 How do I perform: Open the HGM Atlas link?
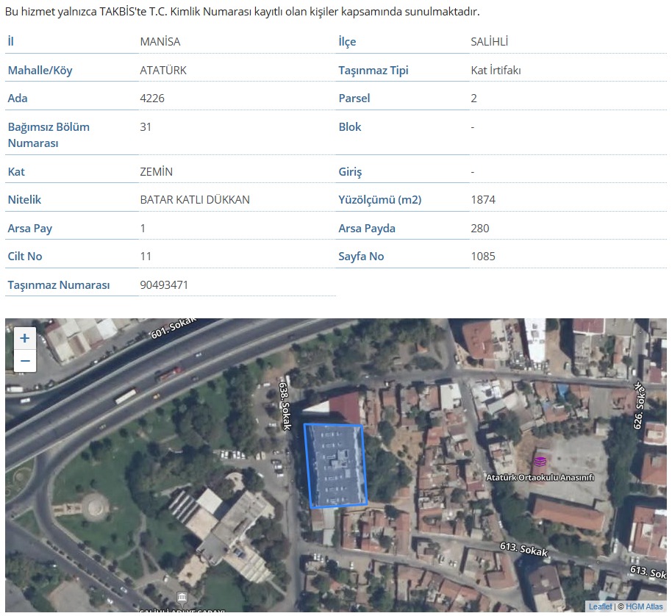coord(645,606)
